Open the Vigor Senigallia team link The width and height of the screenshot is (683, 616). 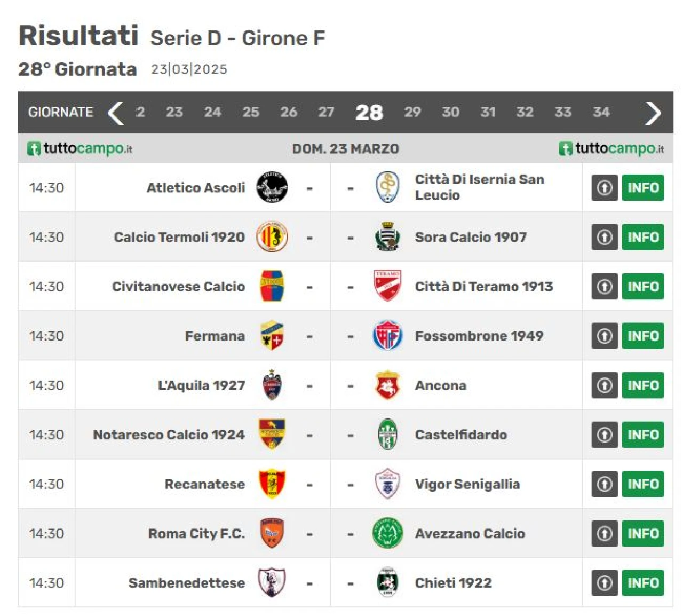coord(467,484)
